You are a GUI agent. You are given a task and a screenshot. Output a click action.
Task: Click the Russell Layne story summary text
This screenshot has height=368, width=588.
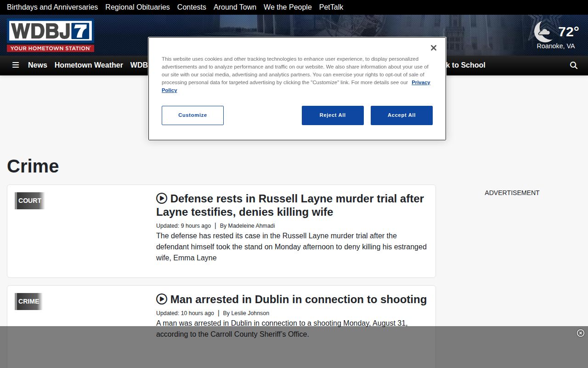tap(291, 247)
